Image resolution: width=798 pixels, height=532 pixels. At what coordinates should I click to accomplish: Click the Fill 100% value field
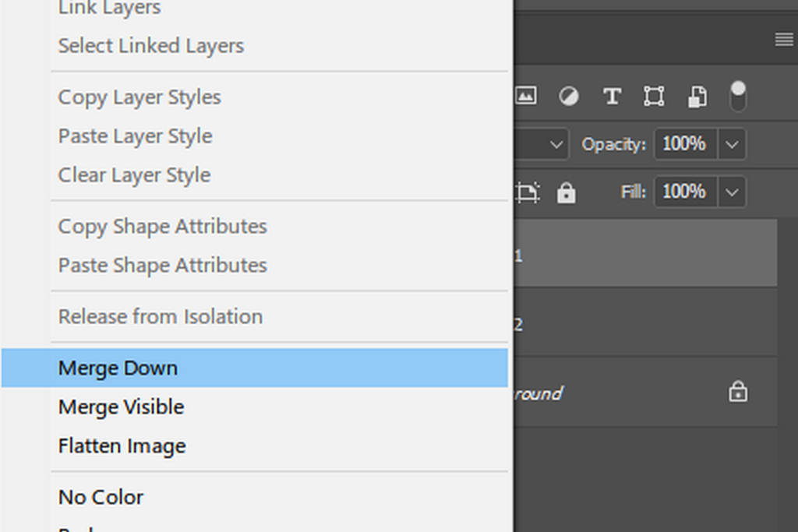click(x=684, y=192)
